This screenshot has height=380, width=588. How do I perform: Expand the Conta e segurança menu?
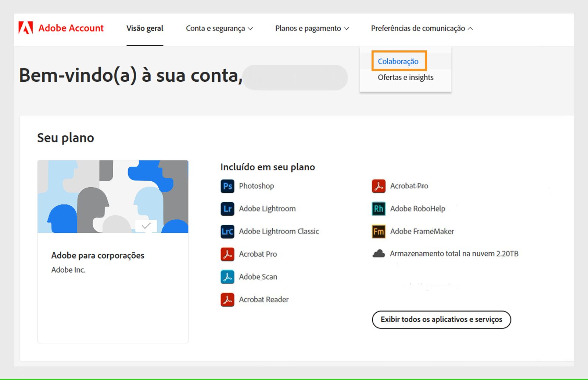coord(219,28)
